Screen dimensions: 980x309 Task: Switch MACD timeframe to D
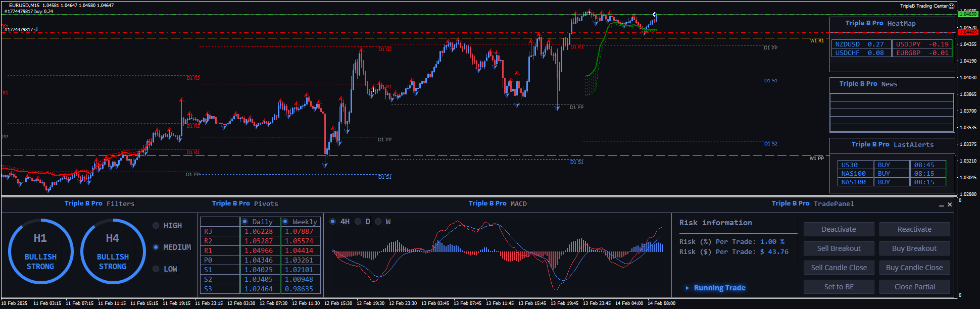point(358,222)
